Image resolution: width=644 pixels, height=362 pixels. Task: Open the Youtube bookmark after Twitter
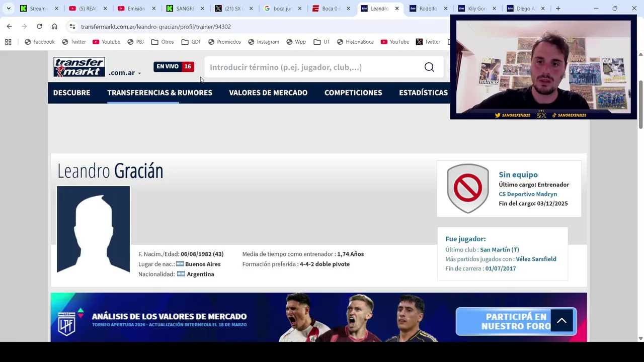coord(107,42)
